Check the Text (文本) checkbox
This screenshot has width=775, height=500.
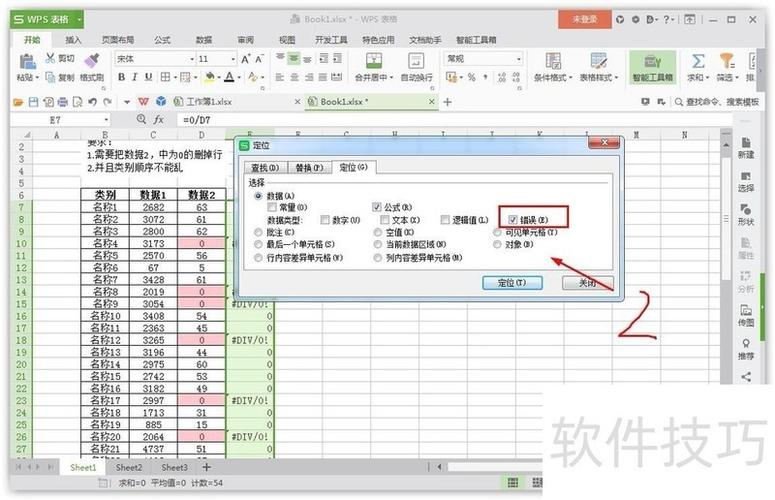coord(385,220)
